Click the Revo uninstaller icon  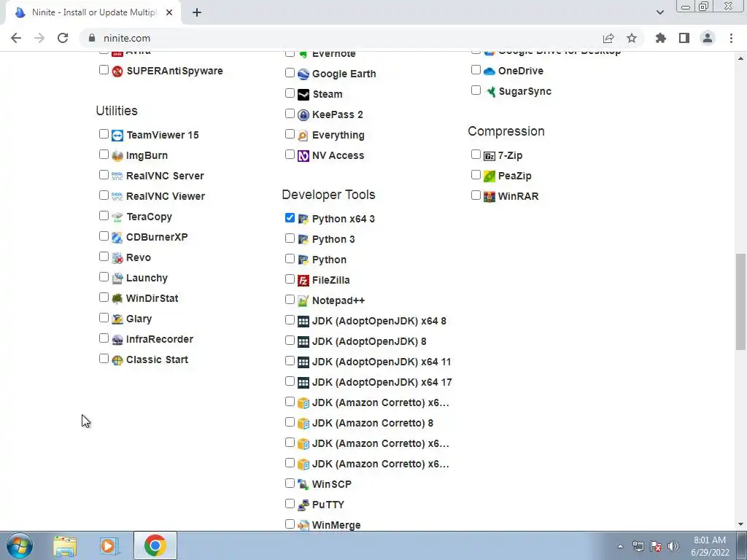point(117,257)
